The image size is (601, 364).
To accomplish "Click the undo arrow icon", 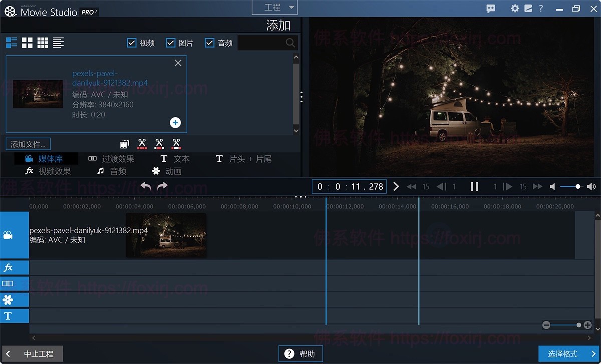I will 146,186.
